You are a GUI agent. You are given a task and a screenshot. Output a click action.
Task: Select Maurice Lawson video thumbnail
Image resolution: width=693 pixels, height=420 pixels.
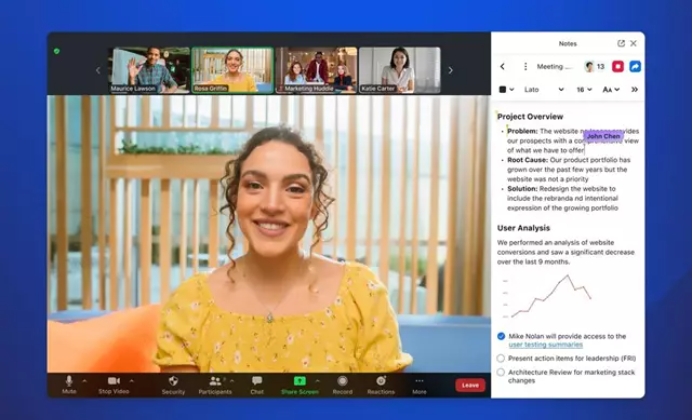pos(149,70)
